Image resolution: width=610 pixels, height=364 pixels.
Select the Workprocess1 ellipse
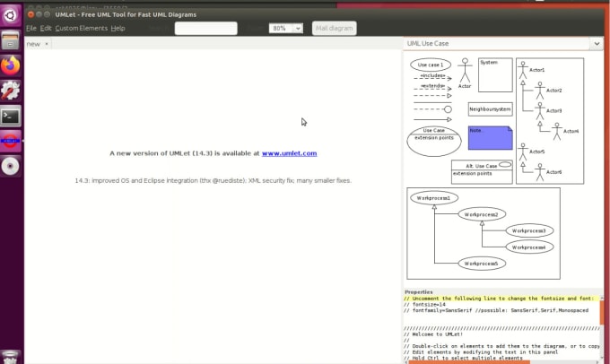coord(434,198)
